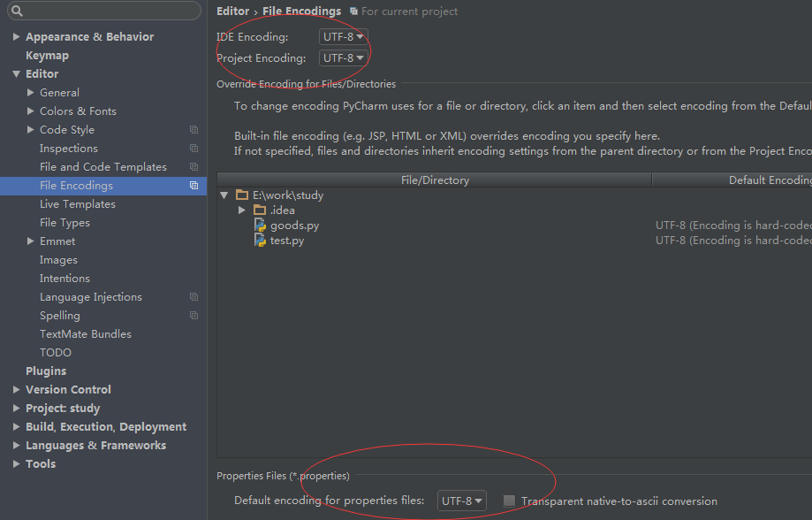Image resolution: width=812 pixels, height=520 pixels.
Task: Enable Transparent native-to-ascii conversion checkbox
Action: (509, 501)
